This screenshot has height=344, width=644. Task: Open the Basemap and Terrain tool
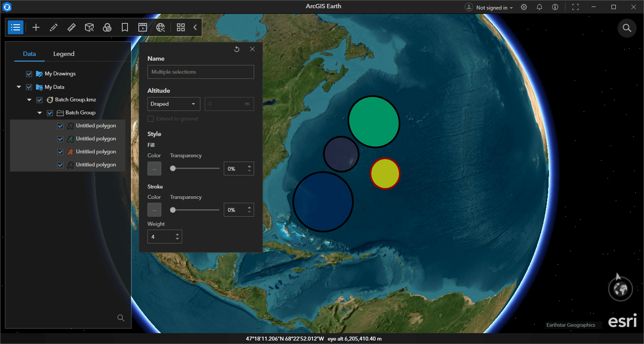pyautogui.click(x=107, y=27)
